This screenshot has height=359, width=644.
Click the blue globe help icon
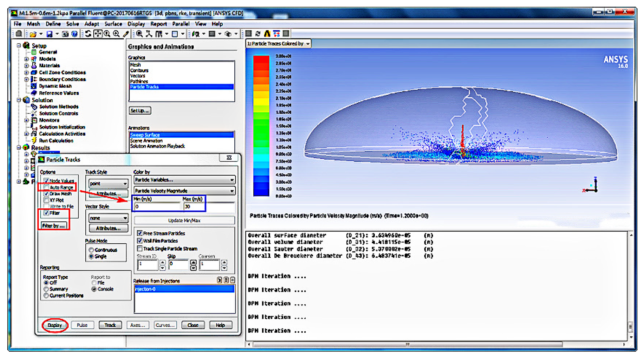coord(74,34)
